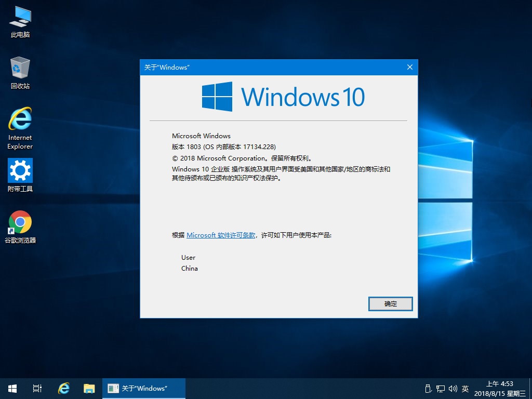Open the clock showing 上午 4:53
Image resolution: width=532 pixels, height=399 pixels.
coord(500,389)
